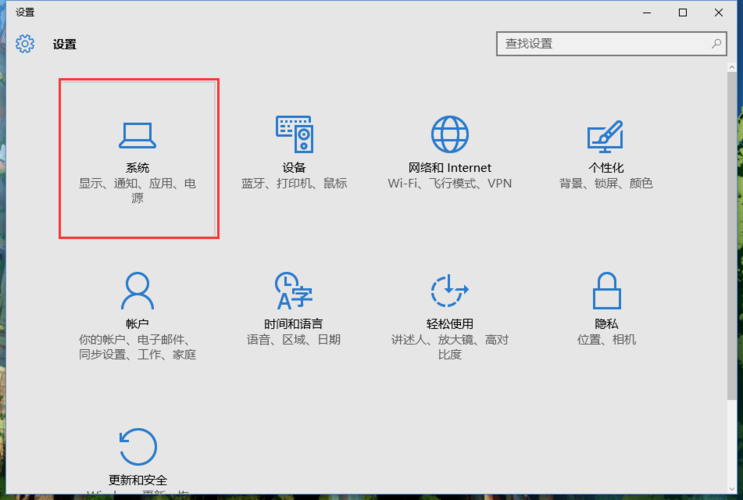
Task: Click the 设备 label text
Action: (294, 167)
